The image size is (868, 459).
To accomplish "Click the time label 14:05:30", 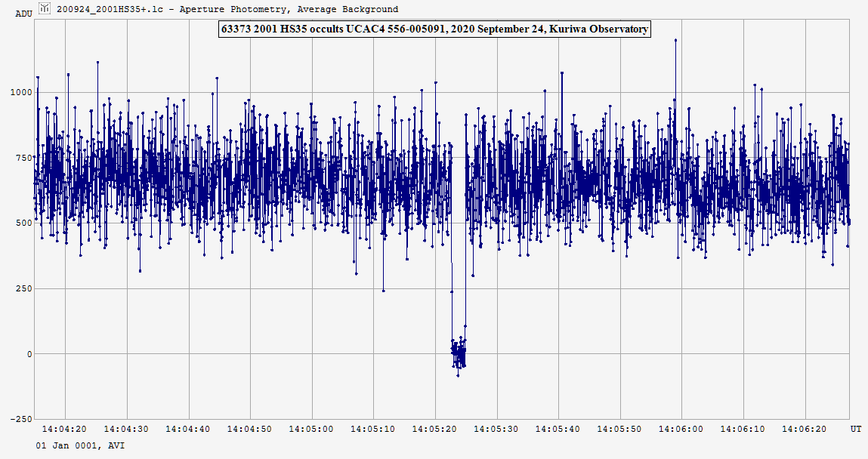I will point(496,429).
